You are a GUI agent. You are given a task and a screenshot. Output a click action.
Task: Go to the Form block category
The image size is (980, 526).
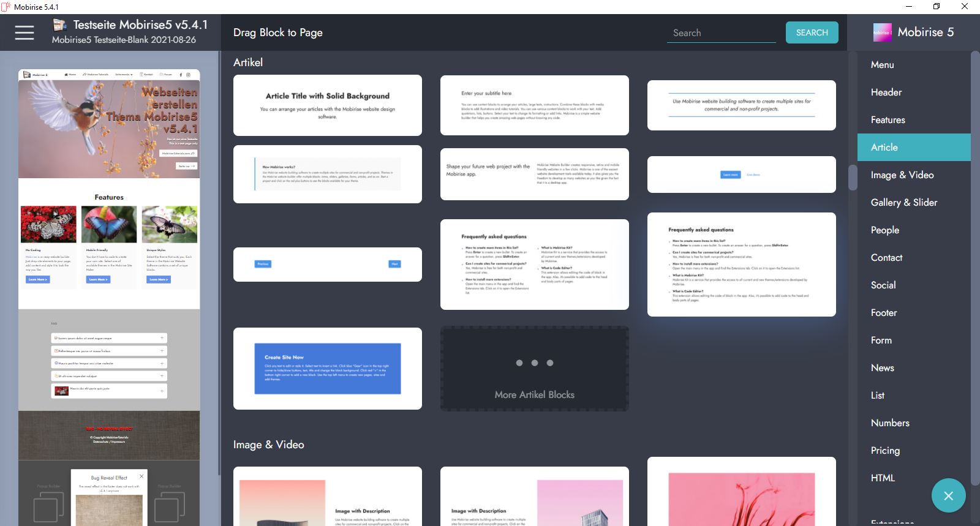click(914, 340)
